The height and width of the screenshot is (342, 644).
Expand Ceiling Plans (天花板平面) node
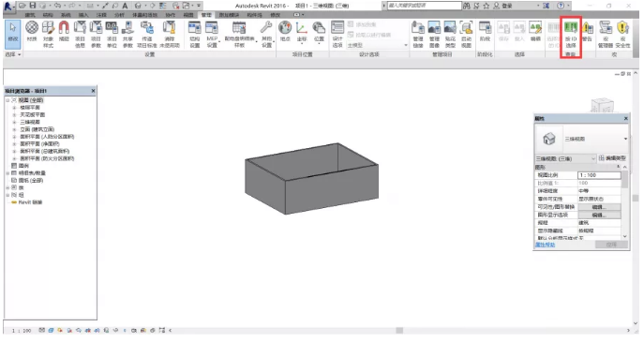[x=14, y=115]
